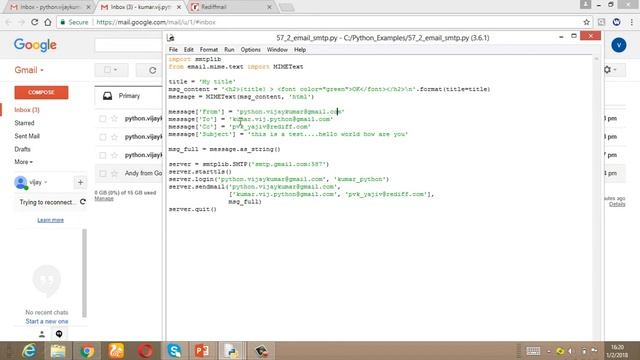Image resolution: width=640 pixels, height=360 pixels.
Task: Open the select-all checkbox dropdown
Action: tap(111, 70)
